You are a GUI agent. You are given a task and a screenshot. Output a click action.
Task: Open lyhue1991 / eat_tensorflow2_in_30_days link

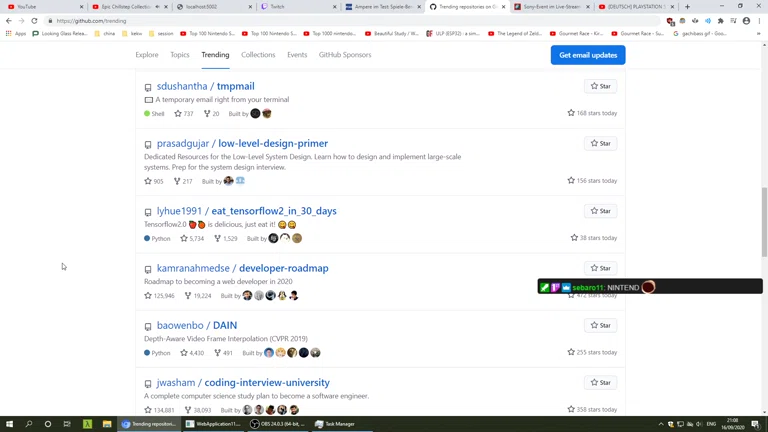coord(247,211)
